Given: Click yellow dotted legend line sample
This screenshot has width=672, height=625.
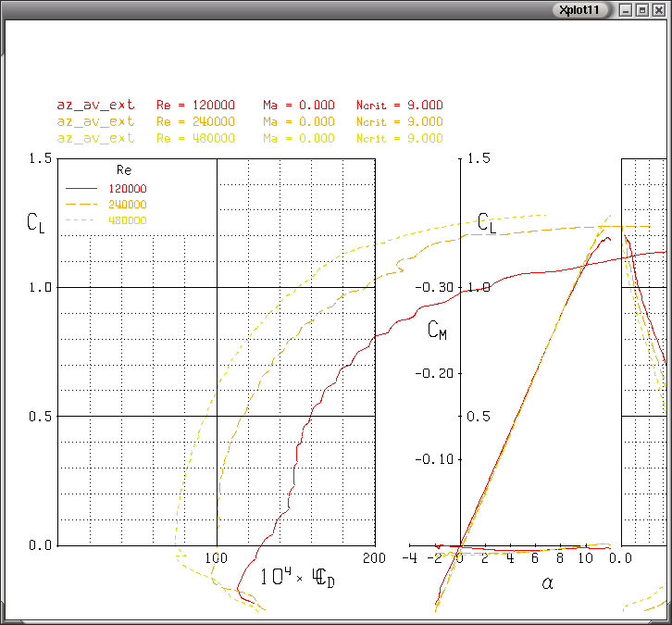Looking at the screenshot, I should pyautogui.click(x=80, y=220).
